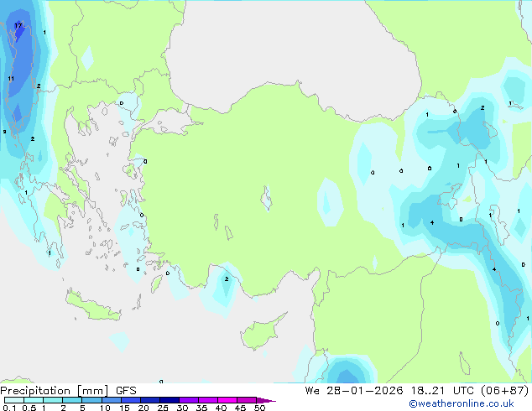Click the legend label '50'
Viewport: 532px width, 411px height.
[x=259, y=408]
